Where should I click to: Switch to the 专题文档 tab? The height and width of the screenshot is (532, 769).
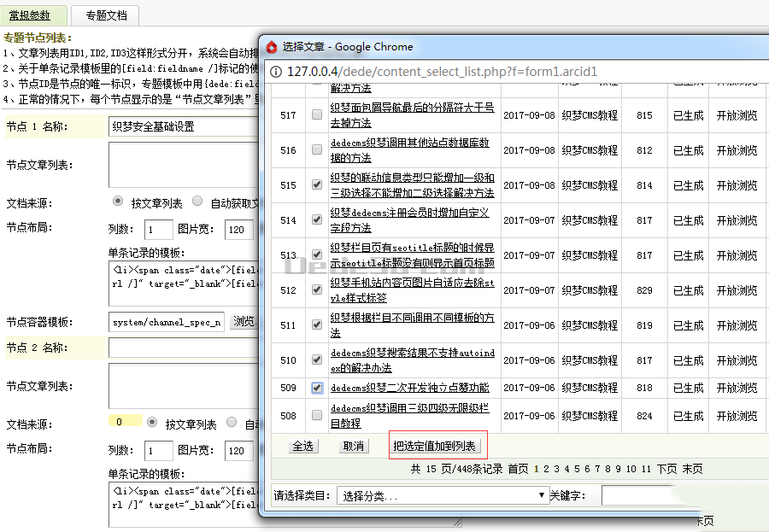coord(99,15)
